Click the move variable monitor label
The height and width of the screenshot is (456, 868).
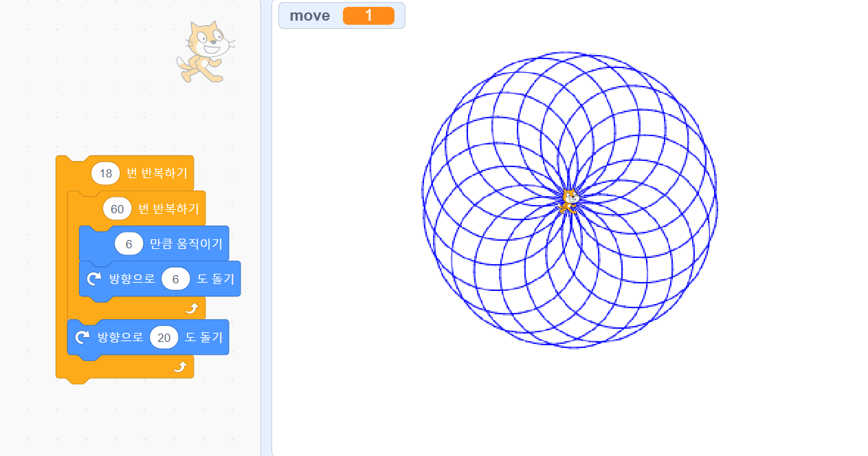pos(309,15)
